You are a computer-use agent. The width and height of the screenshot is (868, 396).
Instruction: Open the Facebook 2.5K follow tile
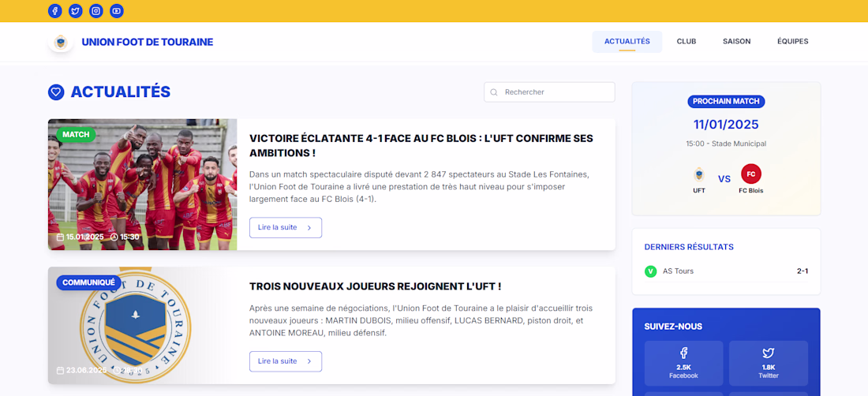pyautogui.click(x=683, y=364)
